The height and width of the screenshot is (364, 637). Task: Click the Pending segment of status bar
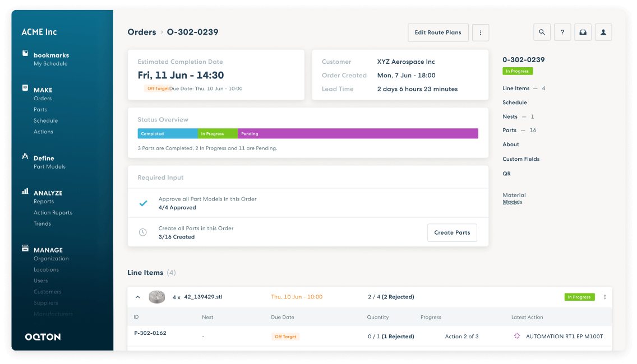(358, 134)
